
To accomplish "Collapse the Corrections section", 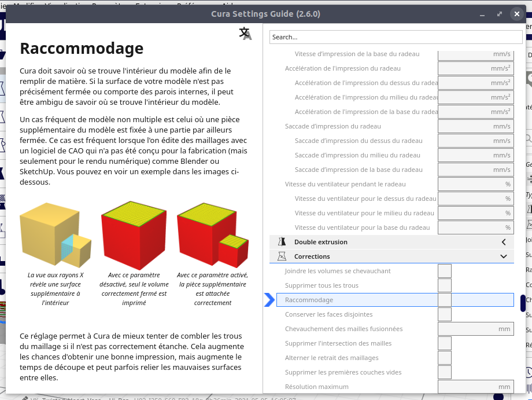I will tap(504, 256).
